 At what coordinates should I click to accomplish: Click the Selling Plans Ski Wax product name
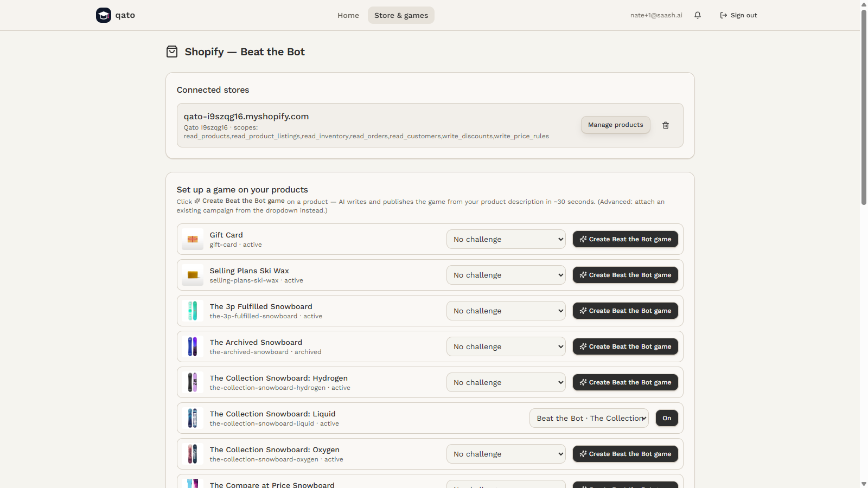pyautogui.click(x=250, y=271)
